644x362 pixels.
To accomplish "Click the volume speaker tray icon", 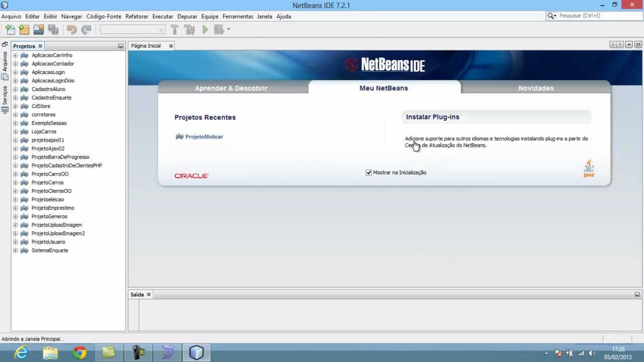I will pyautogui.click(x=592, y=353).
